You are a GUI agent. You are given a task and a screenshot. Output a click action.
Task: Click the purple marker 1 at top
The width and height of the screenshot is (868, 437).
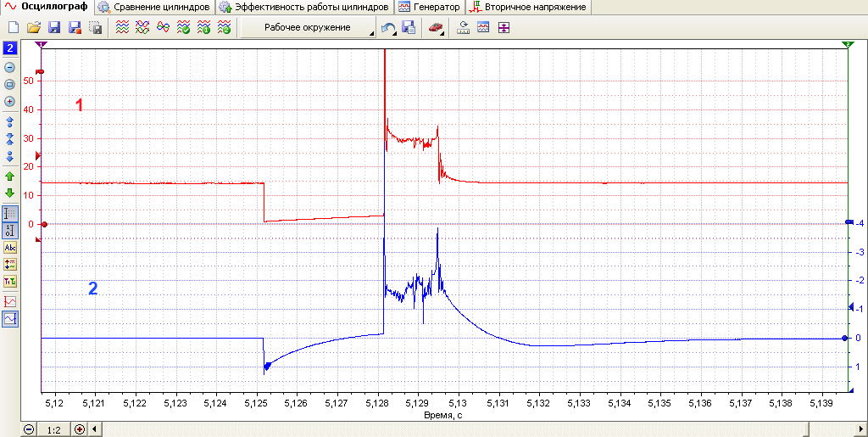point(42,44)
